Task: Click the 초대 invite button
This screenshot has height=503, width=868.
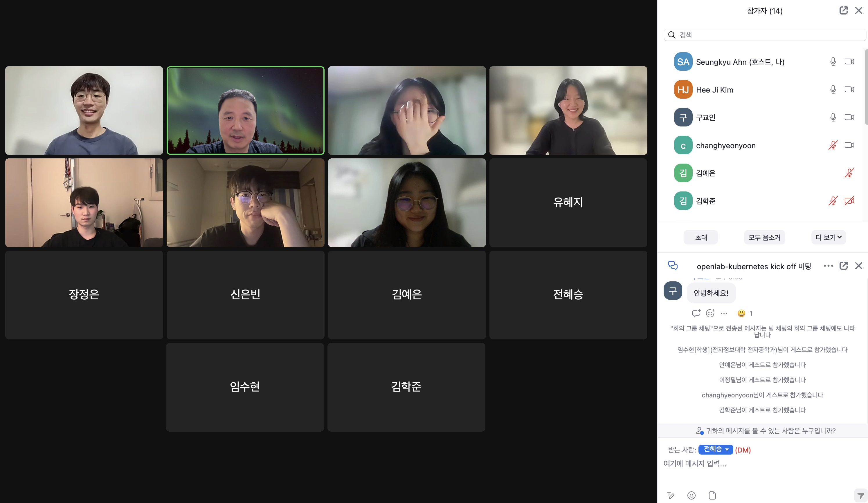Action: click(700, 237)
